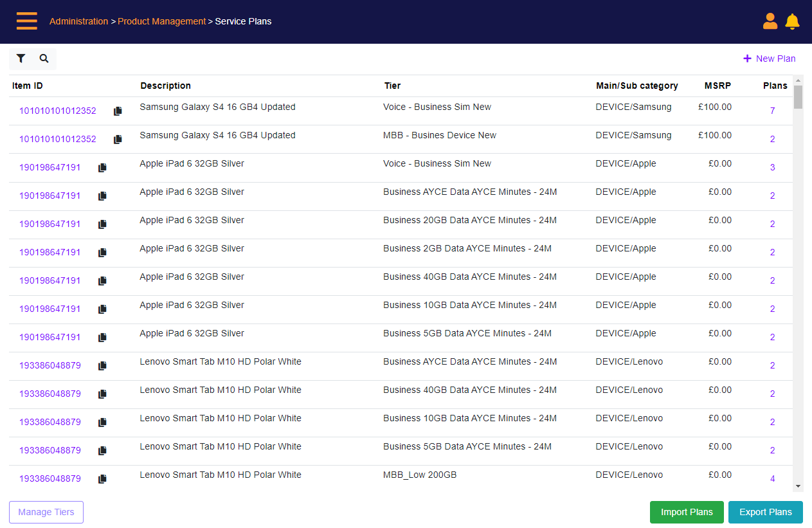Copy the Apple iPad Voice - Business Sim New row
This screenshot has height=528, width=812.
(102, 168)
